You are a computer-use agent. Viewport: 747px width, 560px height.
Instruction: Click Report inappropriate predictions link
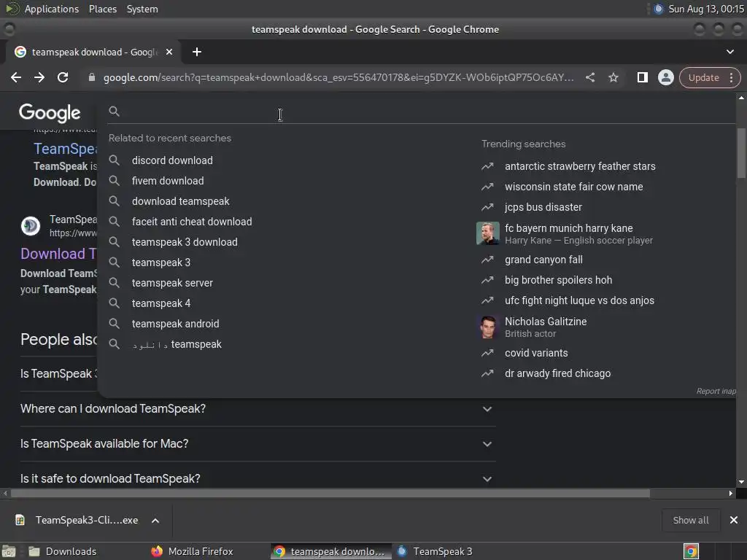coord(716,392)
